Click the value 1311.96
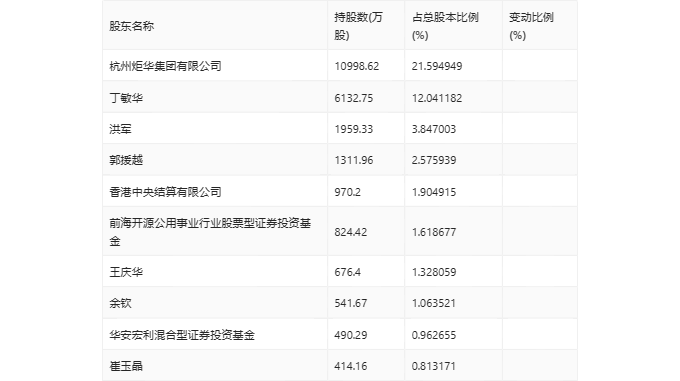Screen dimensions: 680x381 click(x=353, y=160)
